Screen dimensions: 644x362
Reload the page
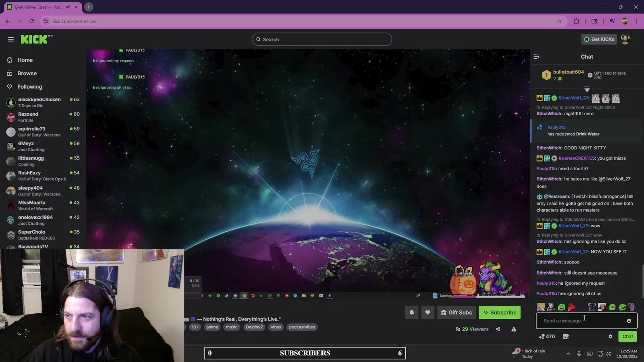pyautogui.click(x=31, y=21)
